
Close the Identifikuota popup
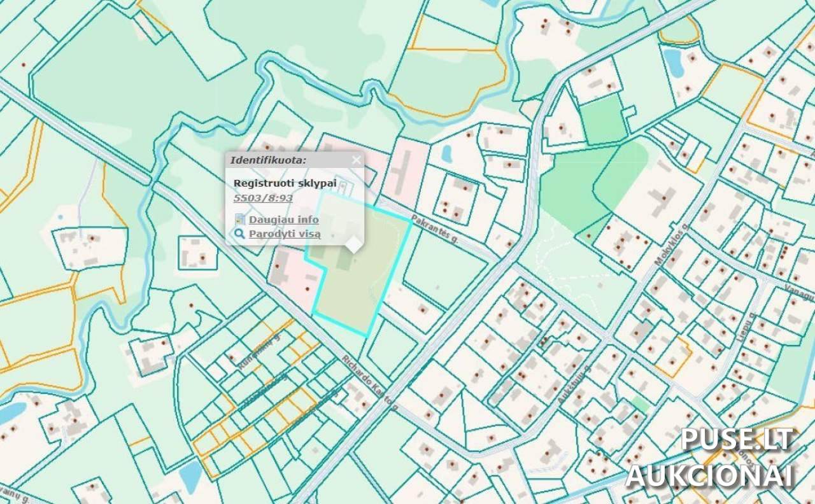point(356,160)
